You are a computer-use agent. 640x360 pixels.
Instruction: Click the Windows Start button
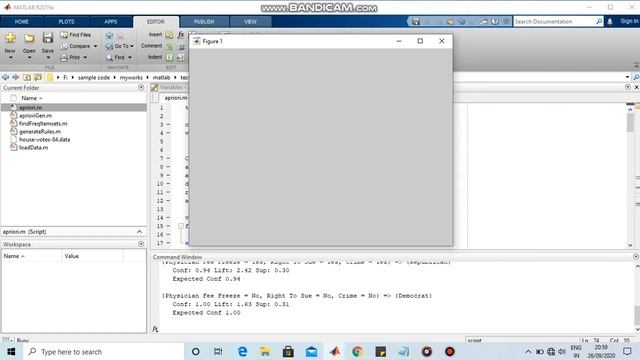click(x=11, y=351)
